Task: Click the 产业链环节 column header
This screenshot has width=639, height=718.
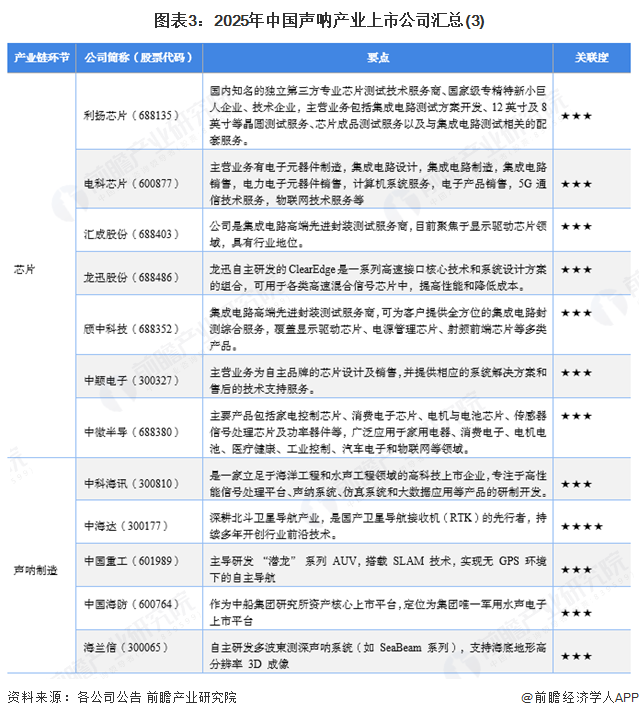Action: 41,58
